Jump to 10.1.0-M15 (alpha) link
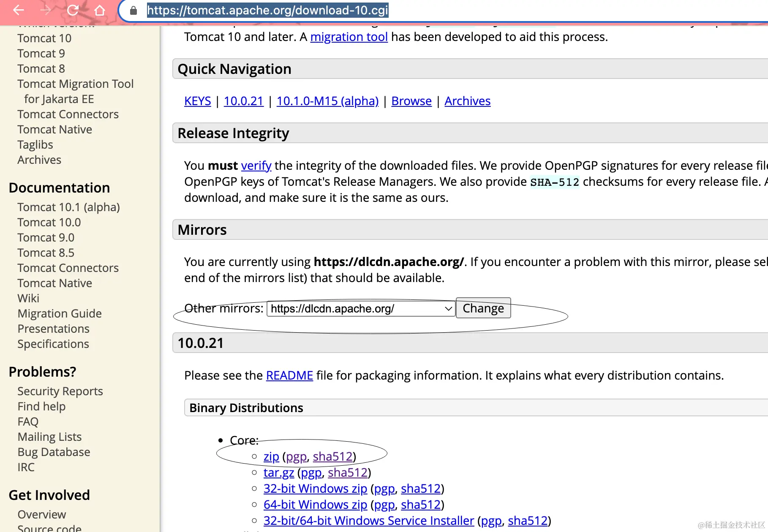Image resolution: width=768 pixels, height=532 pixels. tap(327, 101)
